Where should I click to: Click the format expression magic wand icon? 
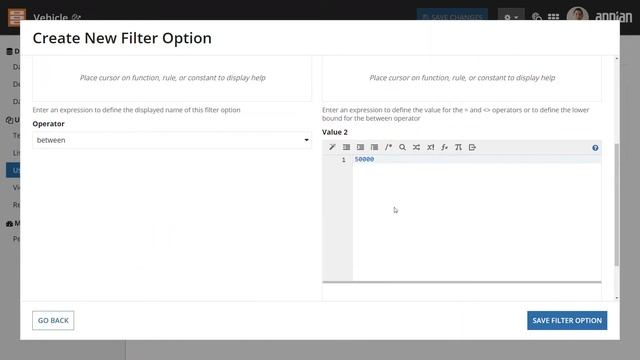[x=332, y=147]
